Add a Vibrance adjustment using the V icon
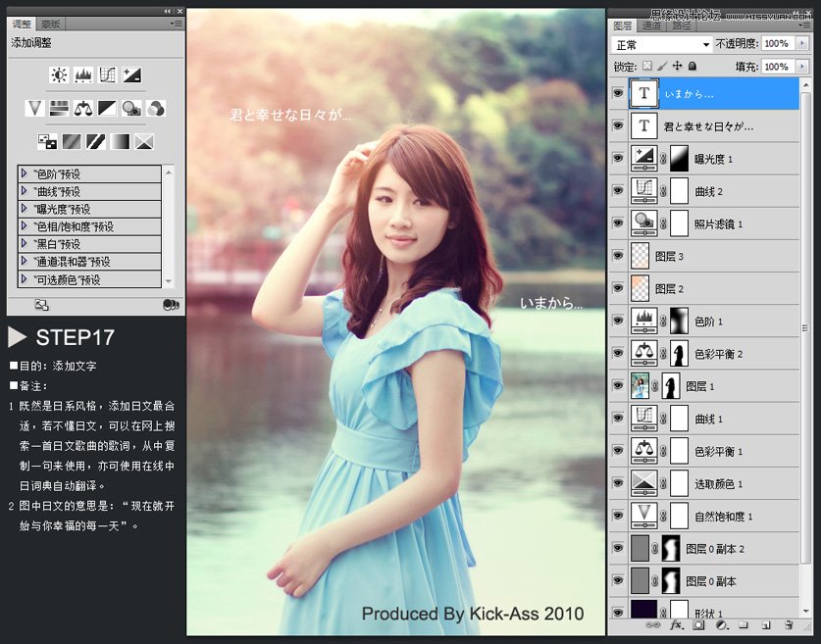 pyautogui.click(x=34, y=109)
